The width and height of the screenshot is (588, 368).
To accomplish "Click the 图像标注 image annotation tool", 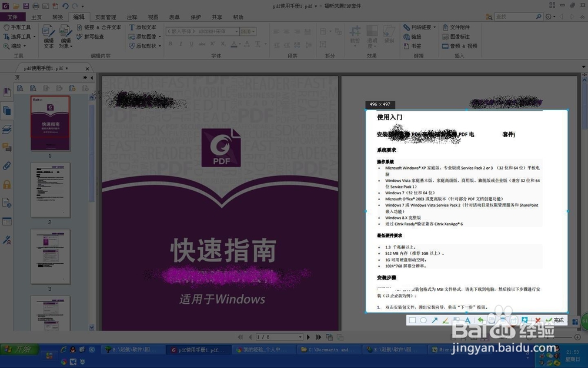I will 456,37.
